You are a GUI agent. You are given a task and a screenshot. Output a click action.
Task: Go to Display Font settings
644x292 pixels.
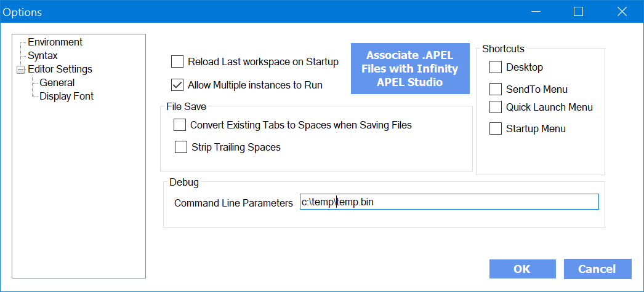coord(66,97)
